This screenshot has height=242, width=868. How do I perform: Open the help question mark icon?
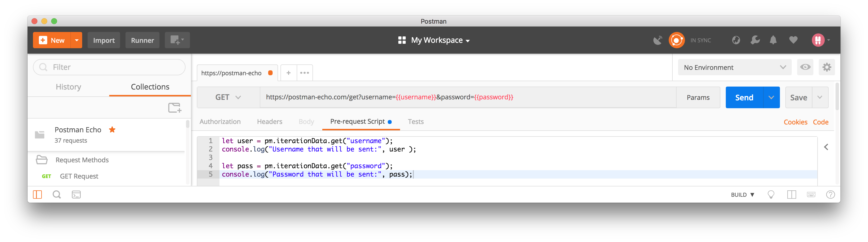pos(830,195)
